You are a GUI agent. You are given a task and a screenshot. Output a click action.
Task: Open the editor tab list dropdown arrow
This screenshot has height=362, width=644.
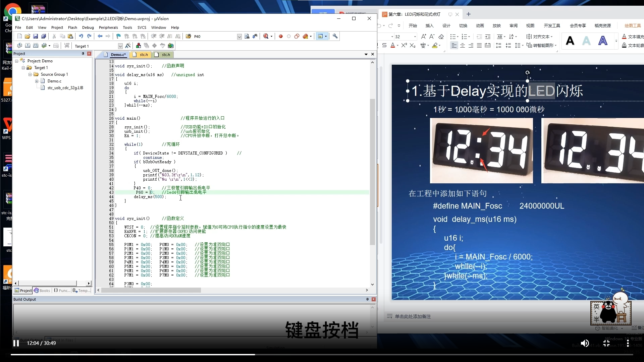[x=366, y=54]
